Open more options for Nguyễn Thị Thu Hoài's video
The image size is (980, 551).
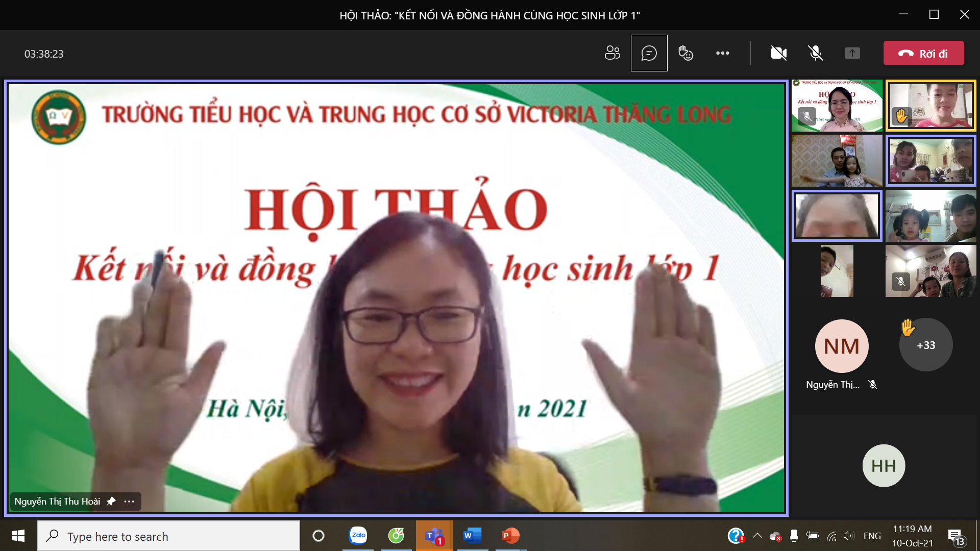click(129, 502)
